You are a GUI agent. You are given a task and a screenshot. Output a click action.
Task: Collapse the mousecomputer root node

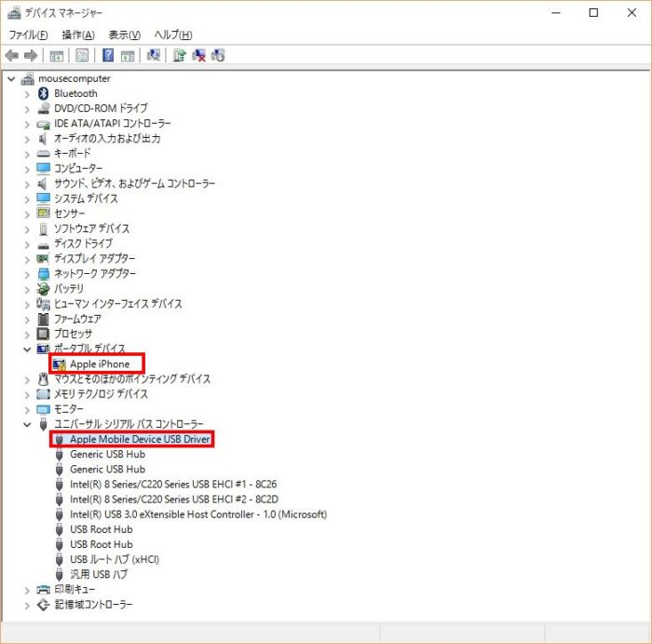(x=11, y=78)
